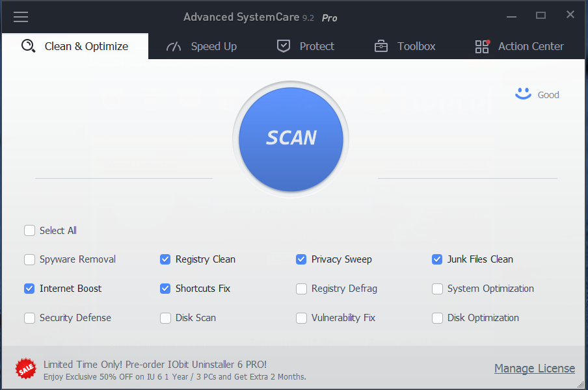The image size is (588, 390).
Task: Uncheck the Shortcuts Fix checkbox
Action: pos(165,289)
